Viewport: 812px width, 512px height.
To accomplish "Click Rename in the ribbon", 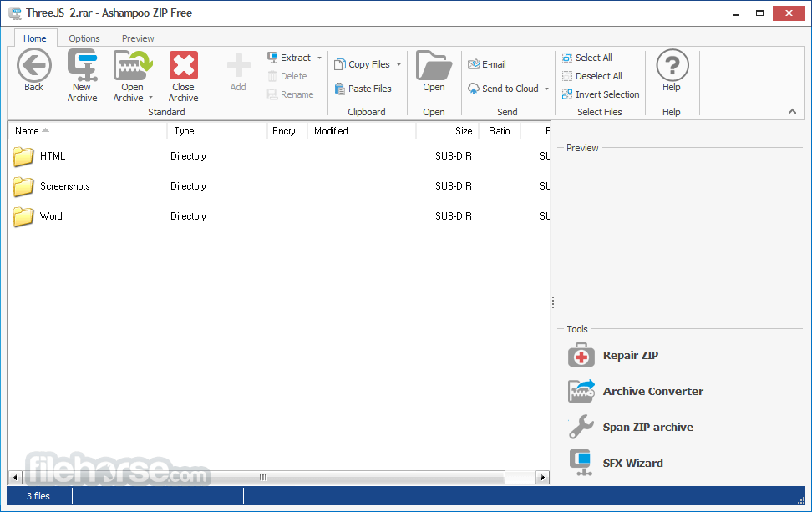I will 291,94.
